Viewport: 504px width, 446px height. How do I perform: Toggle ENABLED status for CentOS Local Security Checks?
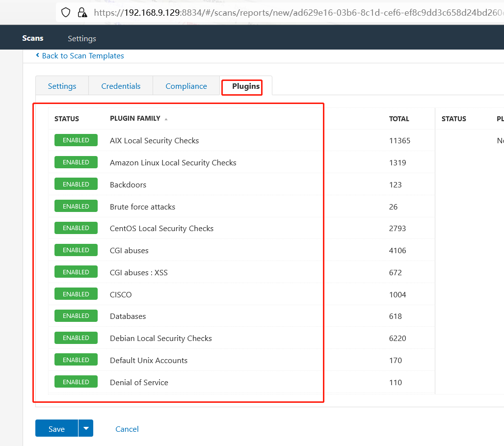(x=76, y=228)
